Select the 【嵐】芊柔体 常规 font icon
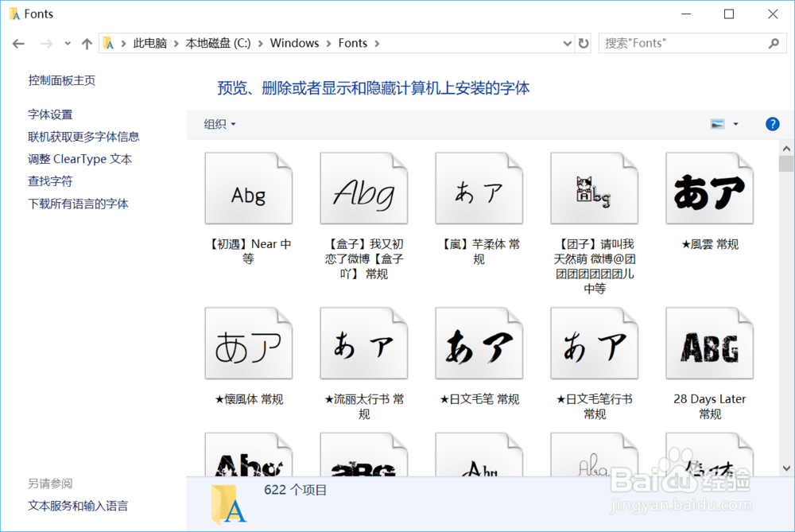Viewport: 795px width, 532px height. coord(479,188)
